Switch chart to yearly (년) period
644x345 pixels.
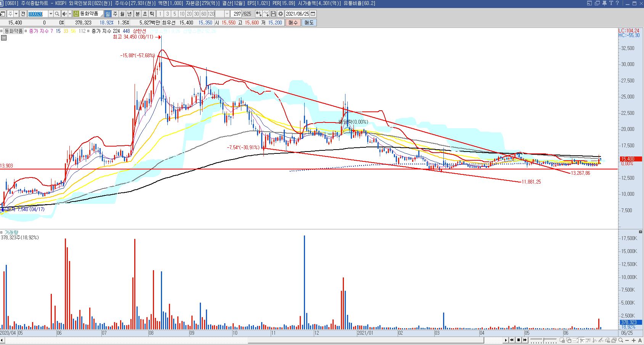[130, 14]
